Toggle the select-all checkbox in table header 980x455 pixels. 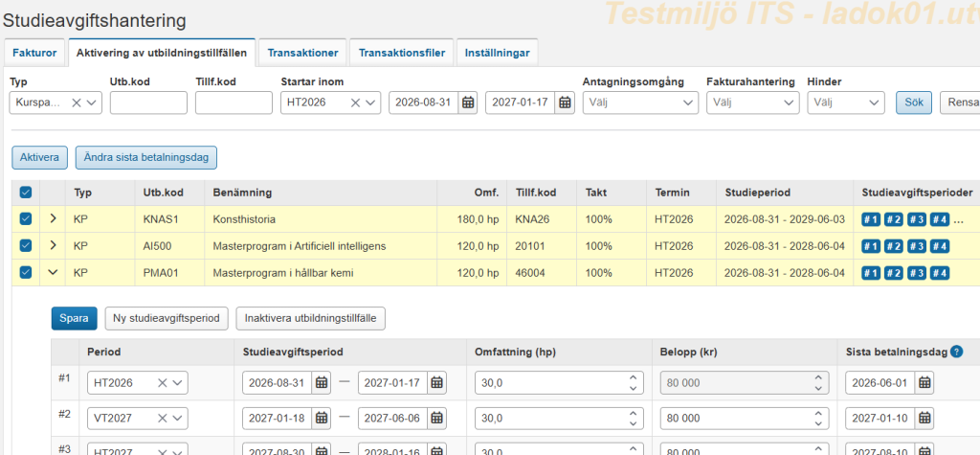(x=26, y=193)
